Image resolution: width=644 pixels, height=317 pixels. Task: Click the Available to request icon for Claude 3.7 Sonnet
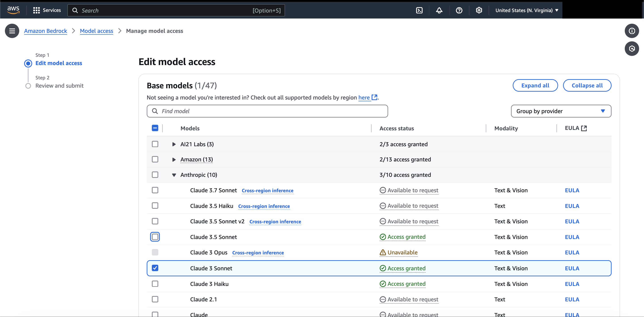383,190
